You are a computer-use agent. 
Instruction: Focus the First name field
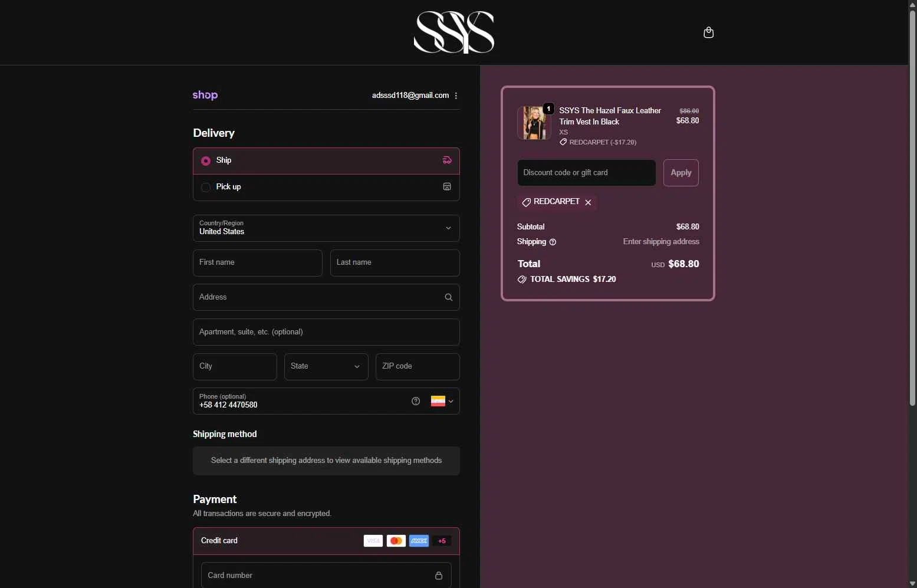tap(258, 263)
